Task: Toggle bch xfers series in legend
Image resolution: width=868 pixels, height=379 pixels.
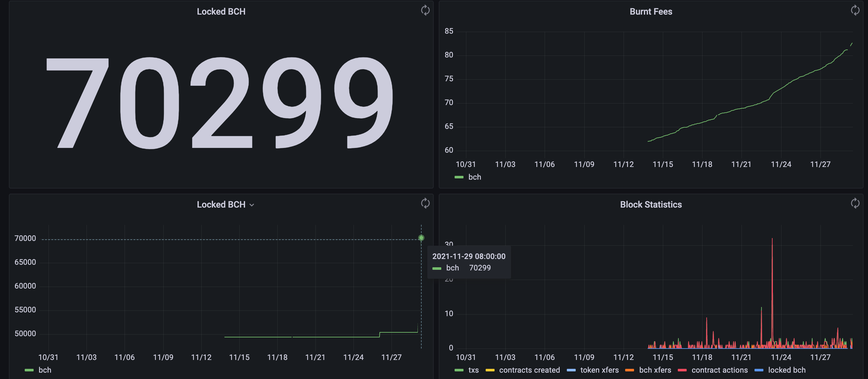Action: 655,370
